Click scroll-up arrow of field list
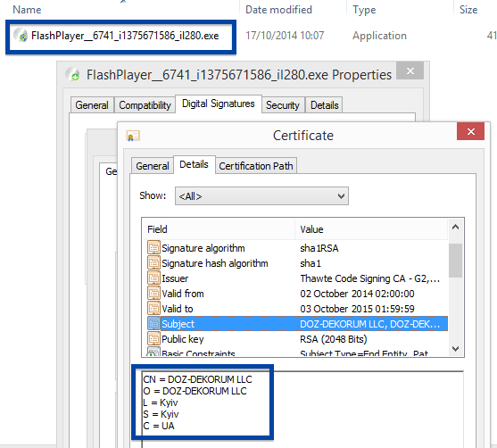This screenshot has height=448, width=497. [455, 227]
